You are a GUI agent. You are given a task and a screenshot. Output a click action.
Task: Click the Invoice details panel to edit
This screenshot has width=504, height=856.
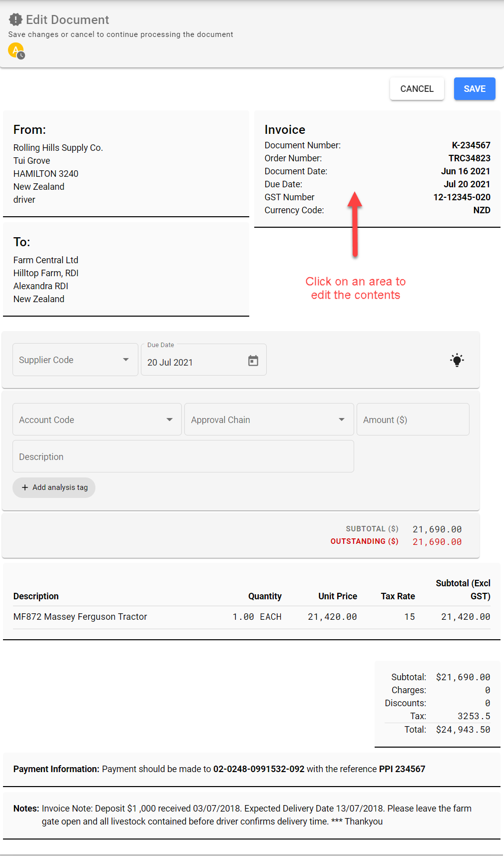click(377, 170)
